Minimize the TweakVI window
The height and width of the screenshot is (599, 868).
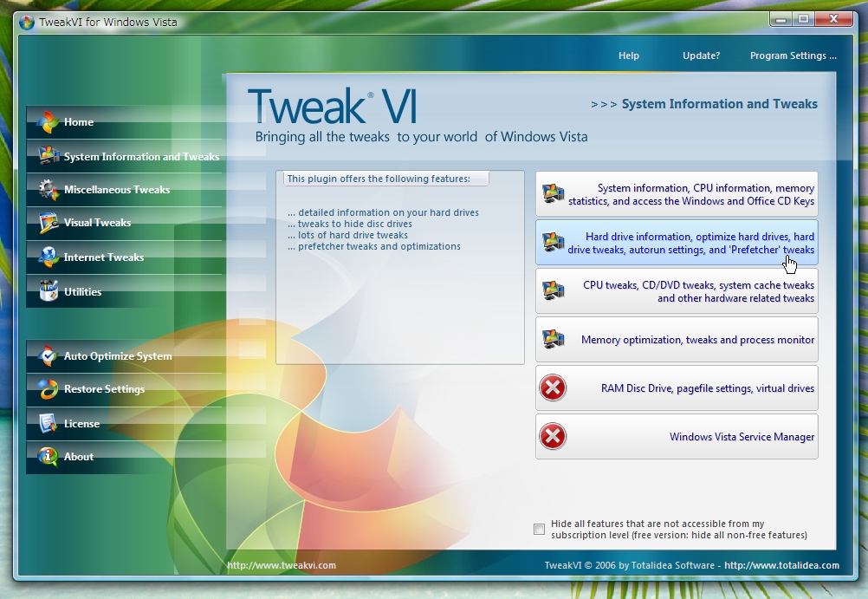point(781,19)
